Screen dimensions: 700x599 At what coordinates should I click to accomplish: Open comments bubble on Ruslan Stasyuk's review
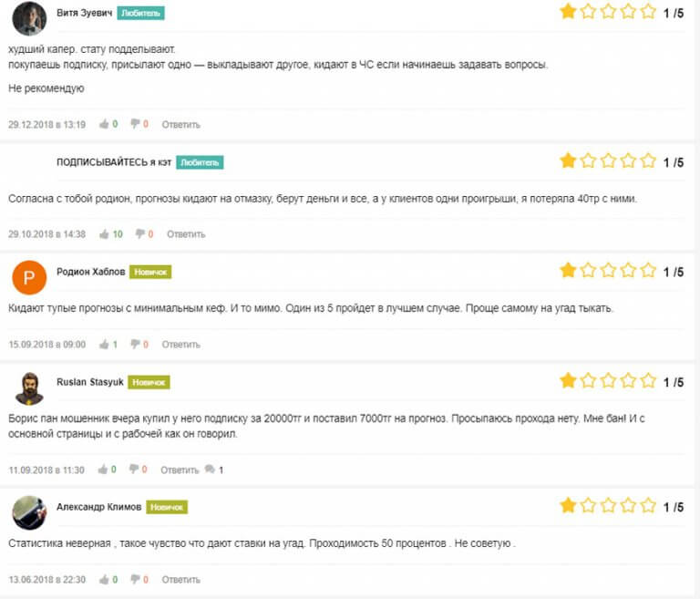(211, 470)
